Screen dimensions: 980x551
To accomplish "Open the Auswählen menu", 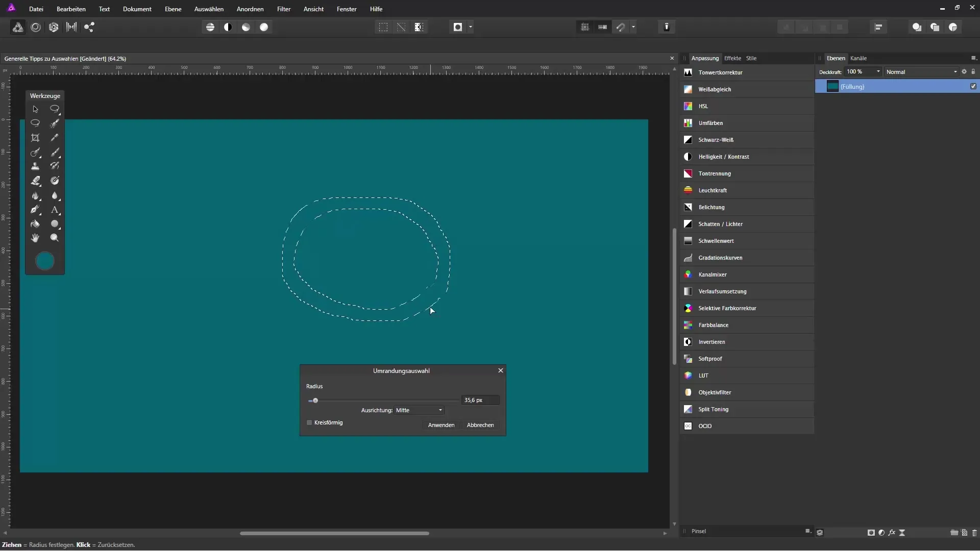I will tap(209, 9).
